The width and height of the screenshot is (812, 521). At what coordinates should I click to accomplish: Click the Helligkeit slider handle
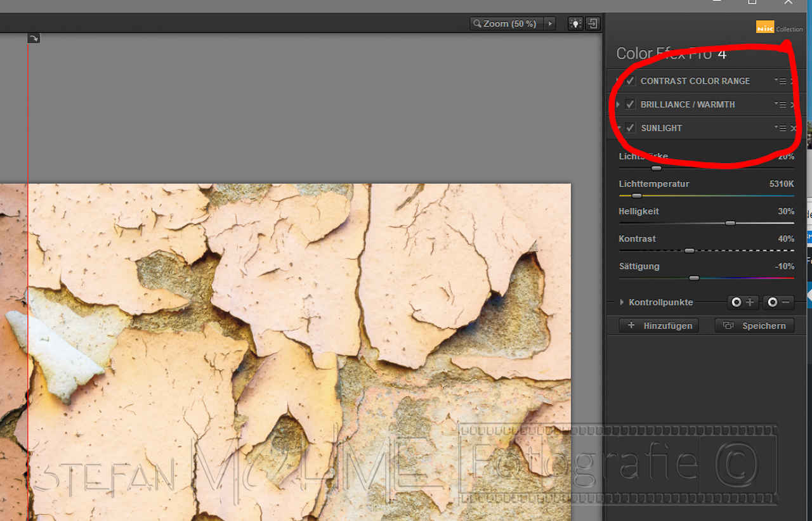730,223
